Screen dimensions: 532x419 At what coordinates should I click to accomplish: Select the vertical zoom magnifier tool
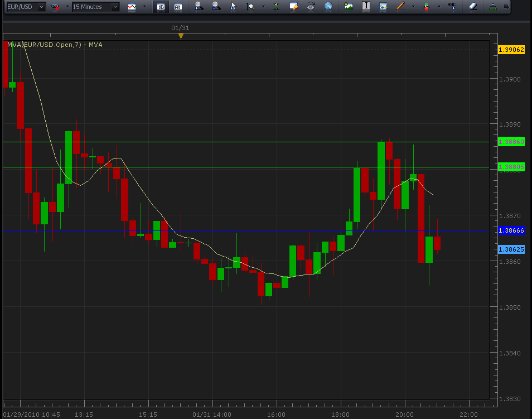click(x=250, y=7)
